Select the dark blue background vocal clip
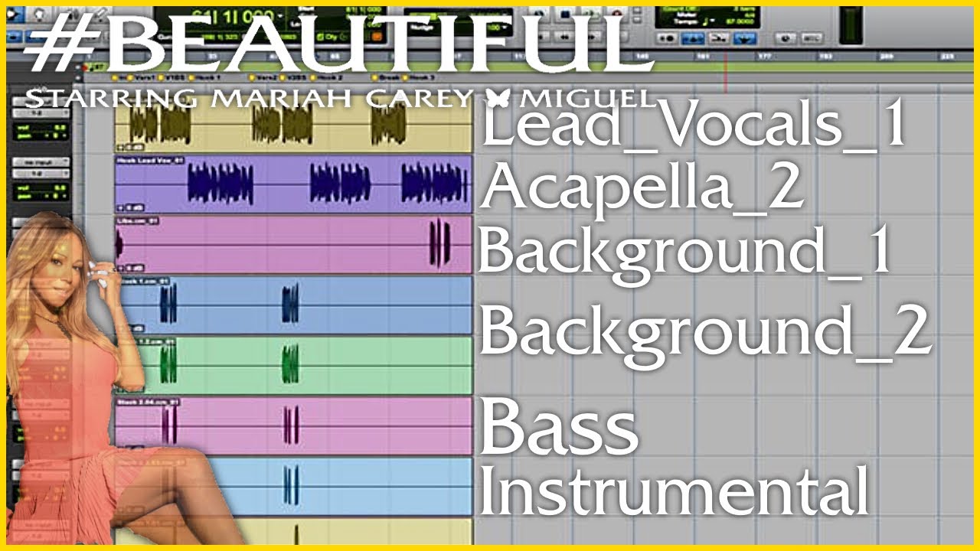Image resolution: width=980 pixels, height=551 pixels. click(x=293, y=305)
